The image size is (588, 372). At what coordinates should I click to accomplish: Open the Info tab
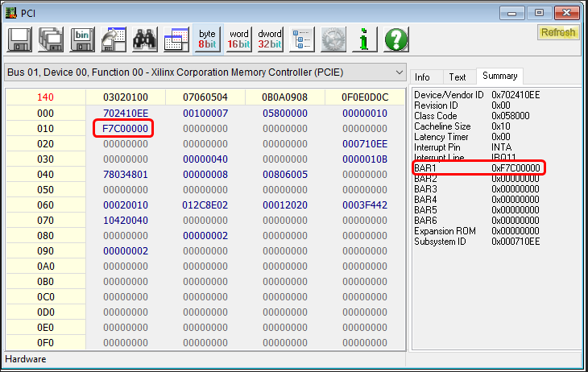point(423,77)
